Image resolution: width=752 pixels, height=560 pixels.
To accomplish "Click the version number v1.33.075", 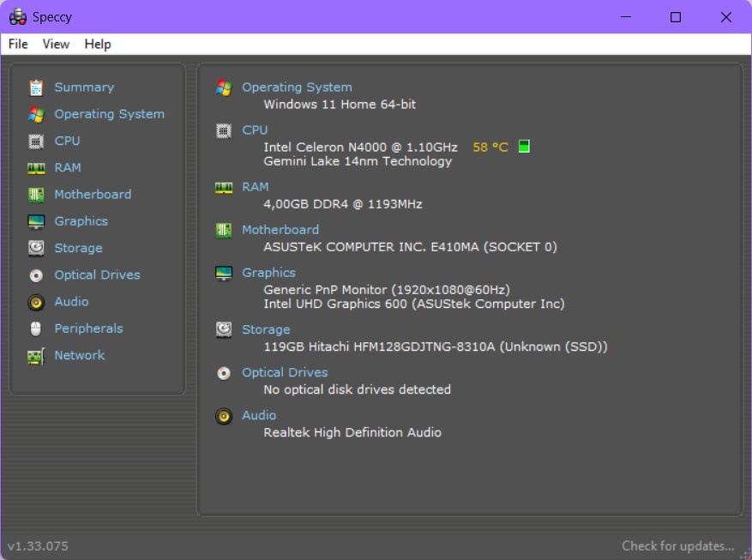I will point(38,545).
